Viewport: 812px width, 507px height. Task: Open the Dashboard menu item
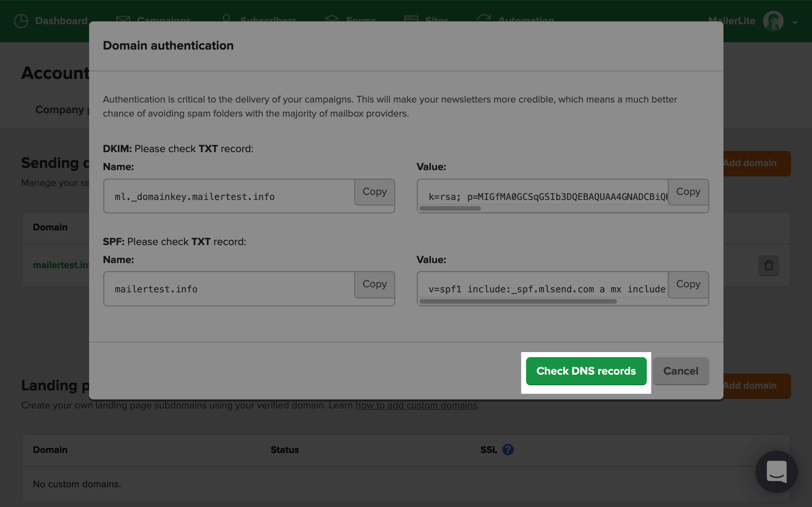tap(61, 21)
